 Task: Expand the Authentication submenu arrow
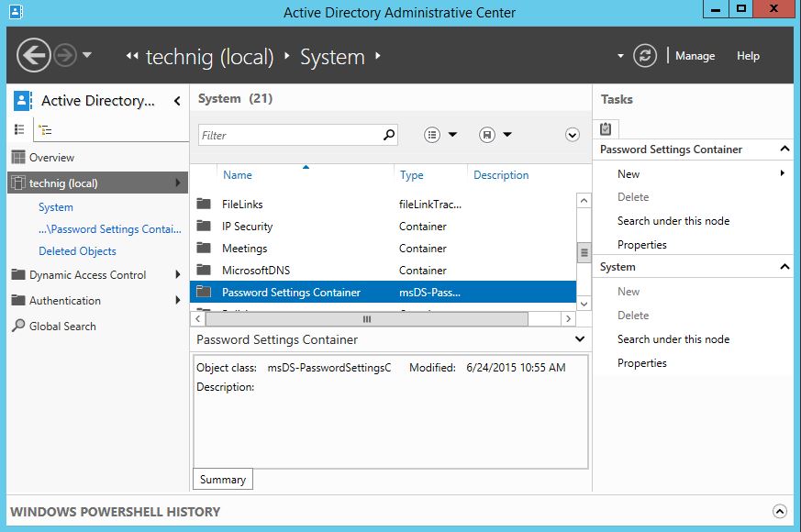pyautogui.click(x=178, y=300)
